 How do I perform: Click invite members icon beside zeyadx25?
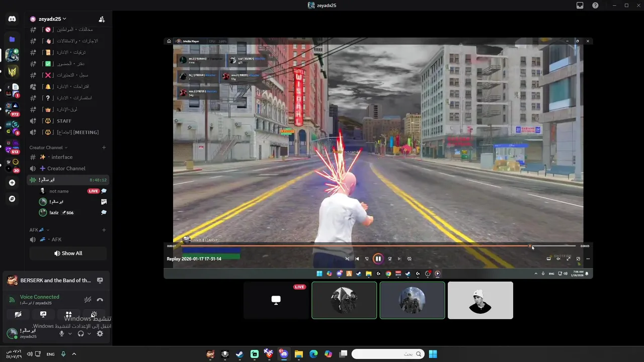tap(102, 19)
